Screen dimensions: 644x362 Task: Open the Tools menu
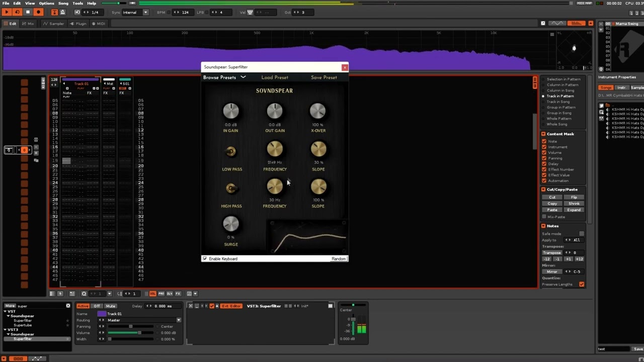[77, 3]
